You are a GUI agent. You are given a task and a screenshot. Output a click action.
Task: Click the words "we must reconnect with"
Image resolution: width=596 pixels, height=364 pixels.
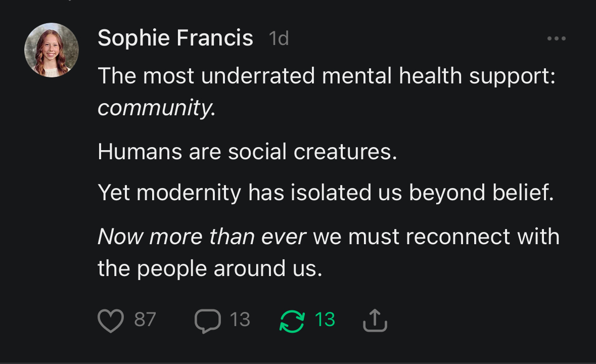[436, 237]
